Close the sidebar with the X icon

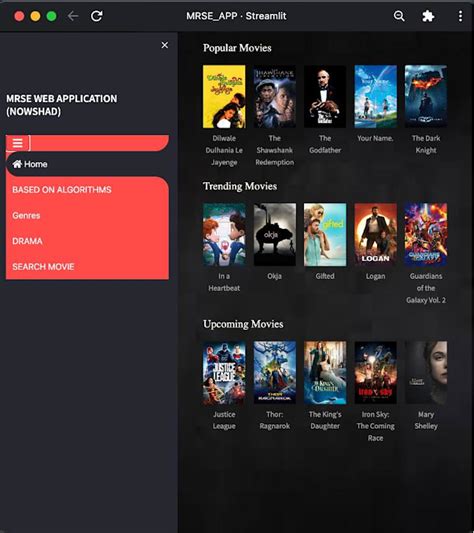(x=165, y=45)
